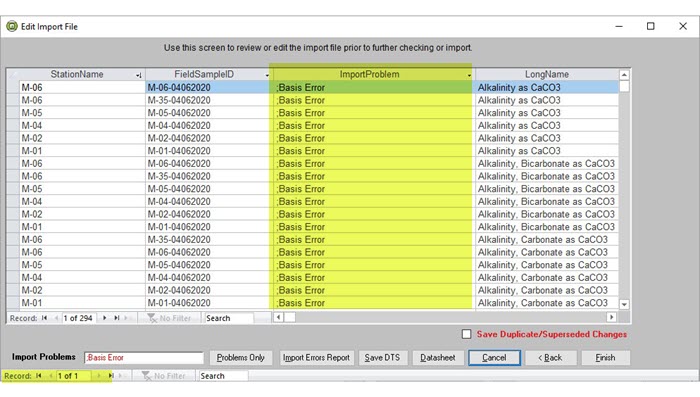Open the FieldSampleID column filter dropdown
700x397 pixels.
pos(267,75)
